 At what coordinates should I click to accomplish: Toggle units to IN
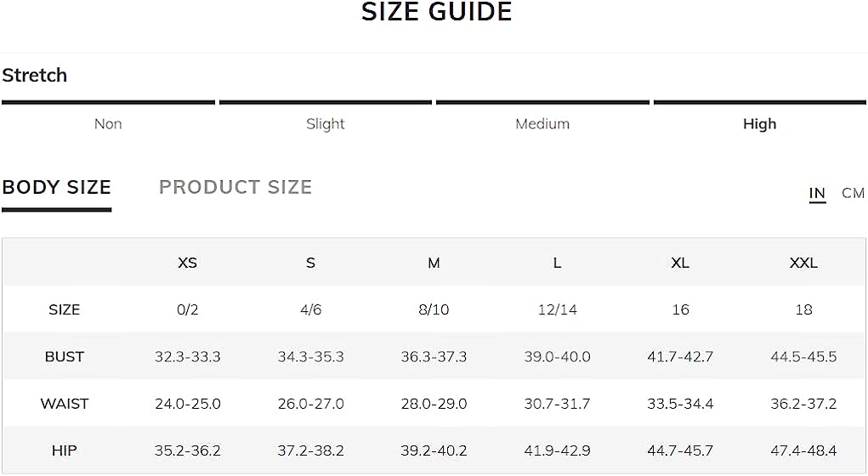817,193
